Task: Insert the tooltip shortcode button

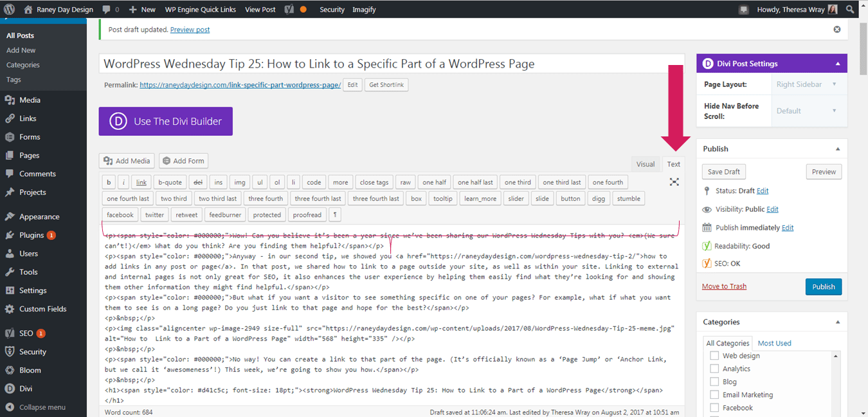Action: 443,199
